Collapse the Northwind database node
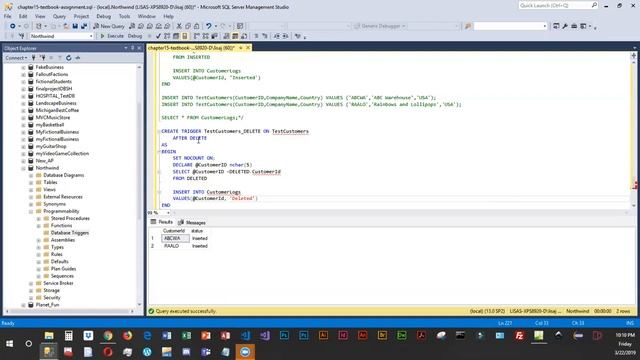The width and height of the screenshot is (640, 360). pos(23,168)
